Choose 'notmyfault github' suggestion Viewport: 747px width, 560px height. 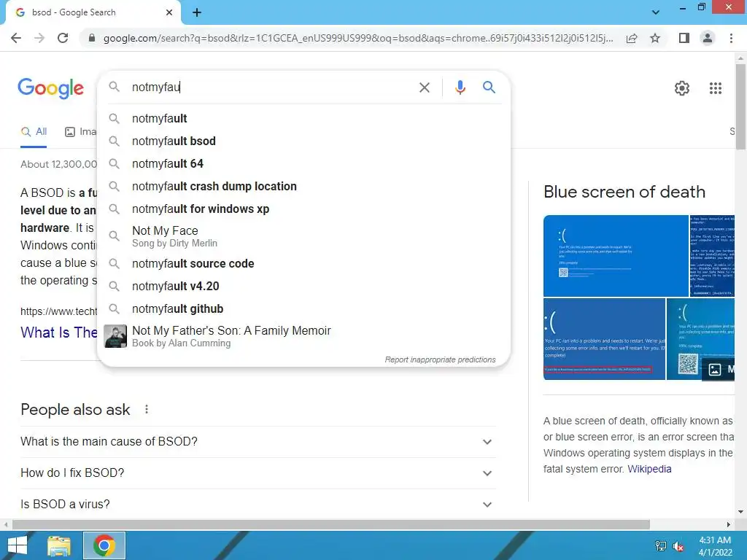click(x=303, y=309)
